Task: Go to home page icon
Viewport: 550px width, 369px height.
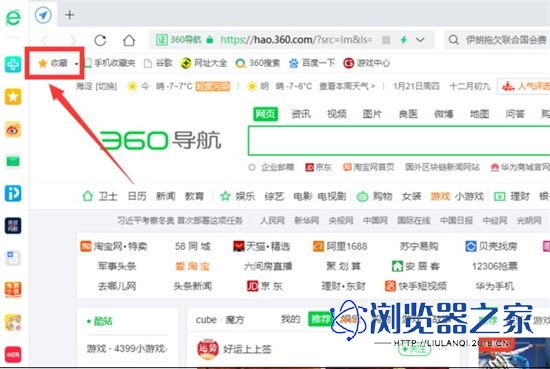Action: click(129, 40)
